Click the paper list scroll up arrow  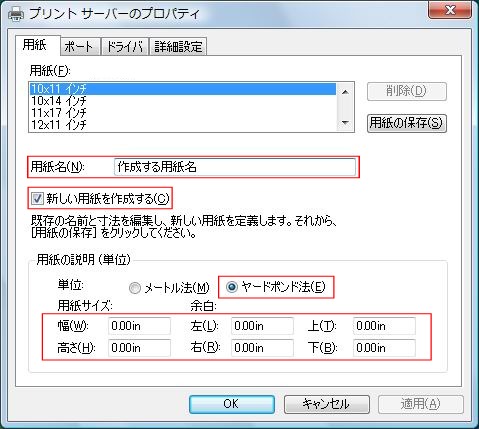click(x=345, y=91)
